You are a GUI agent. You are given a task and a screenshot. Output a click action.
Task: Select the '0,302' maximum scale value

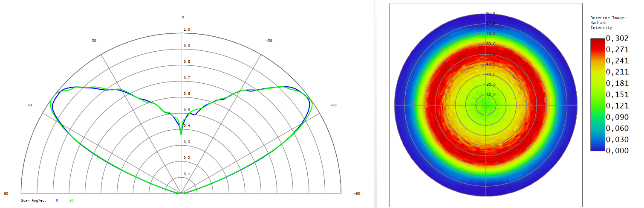tap(618, 38)
